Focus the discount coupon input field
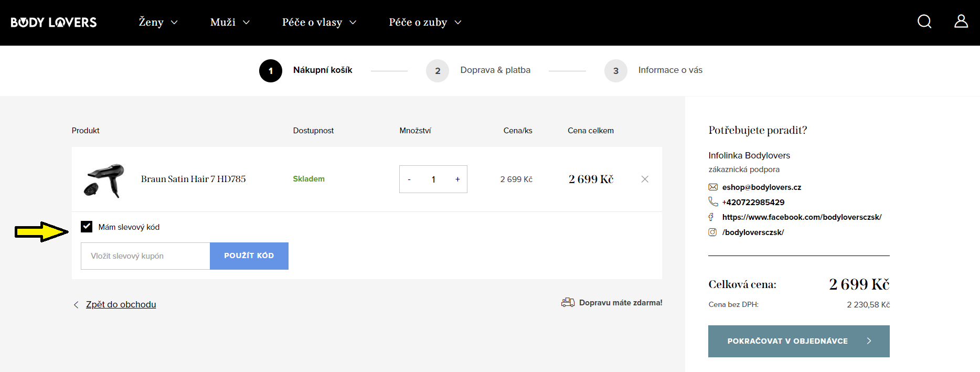This screenshot has width=980, height=372. (x=145, y=256)
